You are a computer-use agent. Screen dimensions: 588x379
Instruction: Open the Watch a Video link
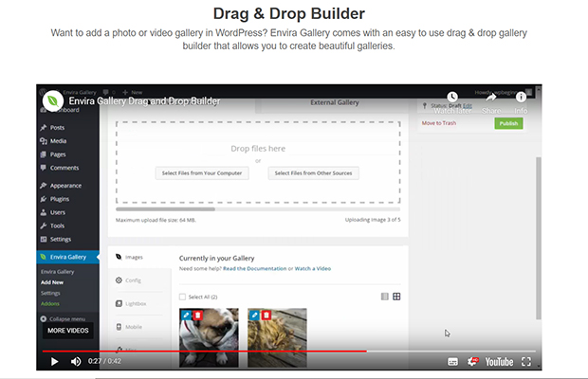click(x=313, y=268)
